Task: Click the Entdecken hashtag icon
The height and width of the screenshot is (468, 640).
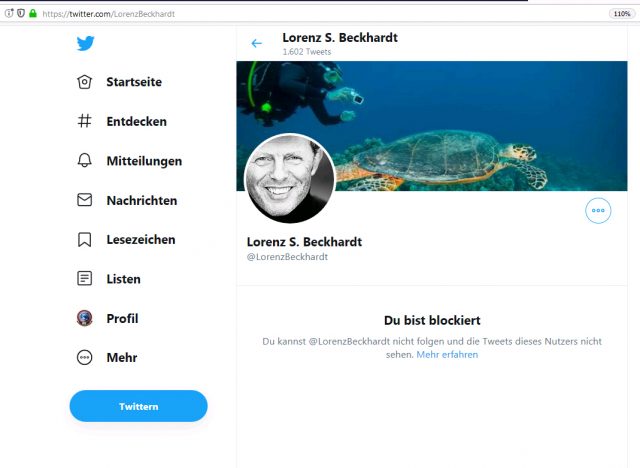Action: (85, 121)
